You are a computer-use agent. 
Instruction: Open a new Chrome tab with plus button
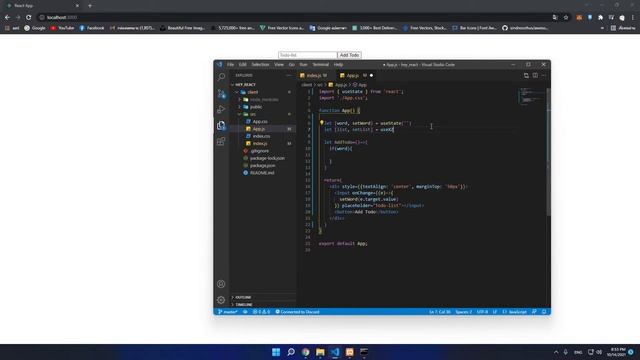tap(90, 6)
